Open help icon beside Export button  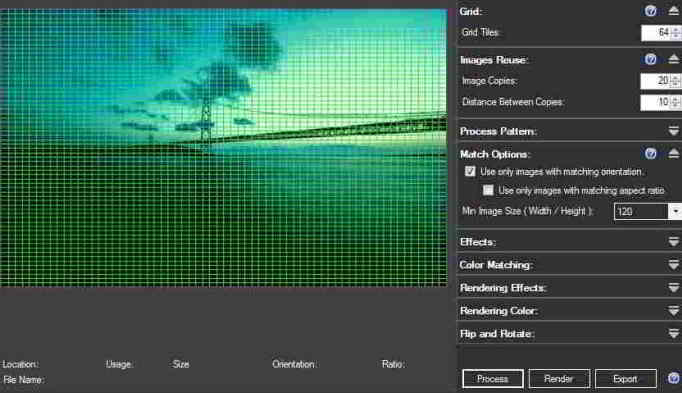[674, 378]
